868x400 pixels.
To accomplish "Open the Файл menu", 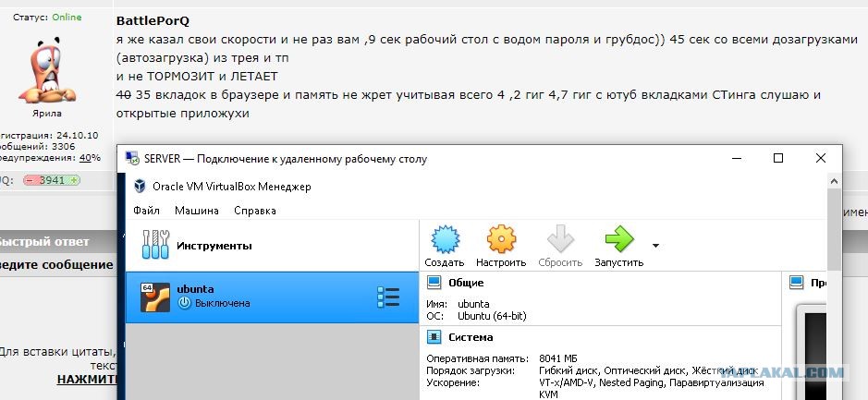I will (x=146, y=211).
